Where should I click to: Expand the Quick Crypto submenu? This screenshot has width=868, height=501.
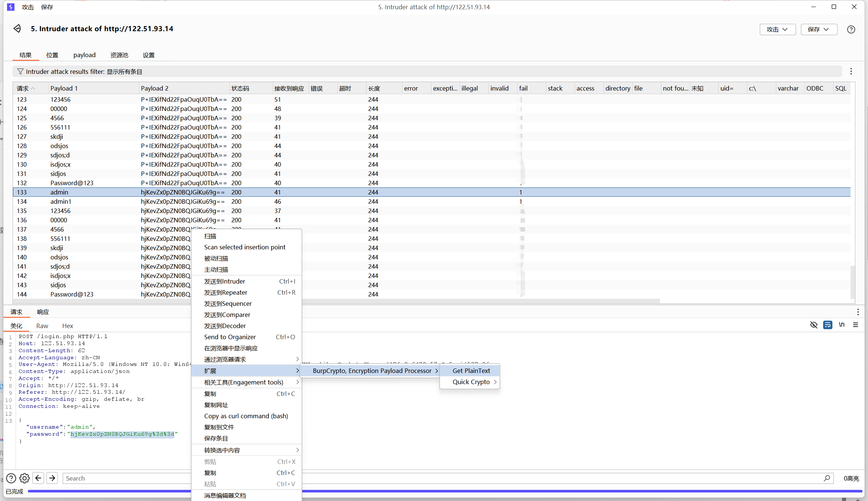pos(470,382)
